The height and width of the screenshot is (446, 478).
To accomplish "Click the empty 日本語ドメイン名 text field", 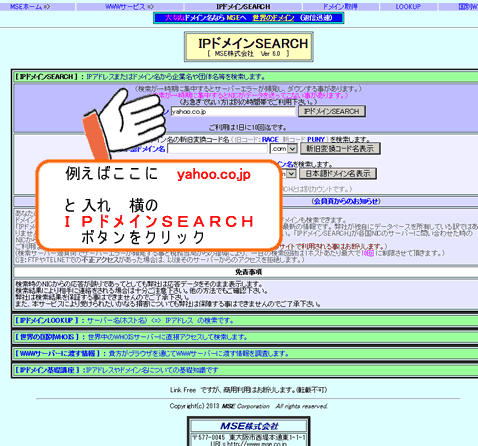I will point(217,149).
